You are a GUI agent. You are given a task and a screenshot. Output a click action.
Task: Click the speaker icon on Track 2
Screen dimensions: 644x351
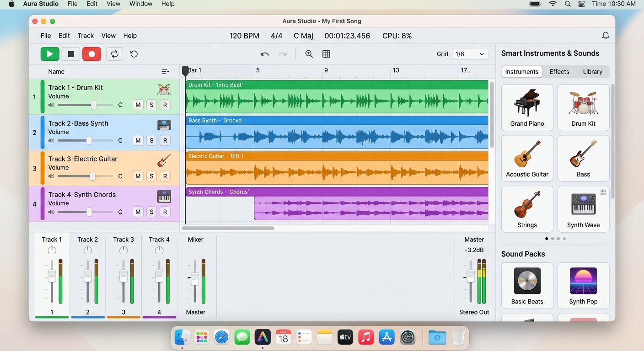point(51,140)
